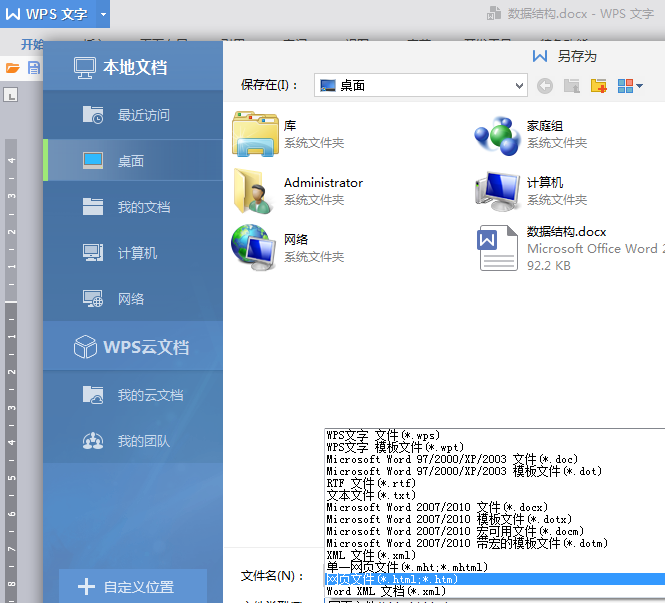Click the create new folder icon
The image size is (665, 603).
point(598,86)
